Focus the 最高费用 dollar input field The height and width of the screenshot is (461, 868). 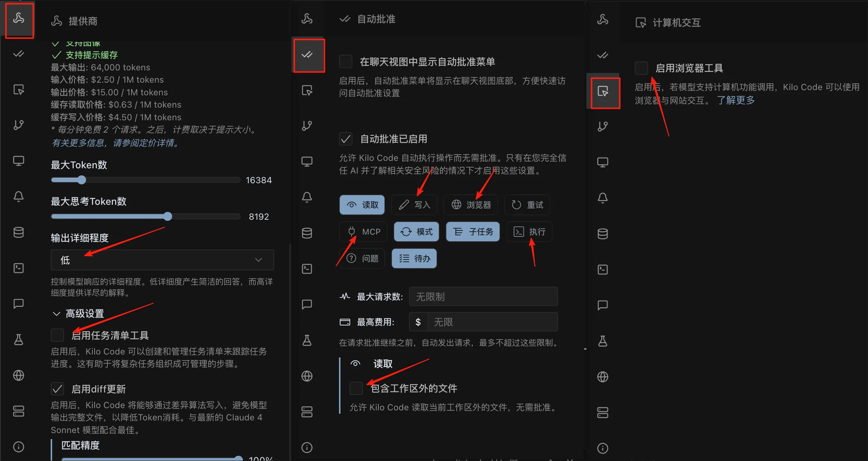coord(484,322)
